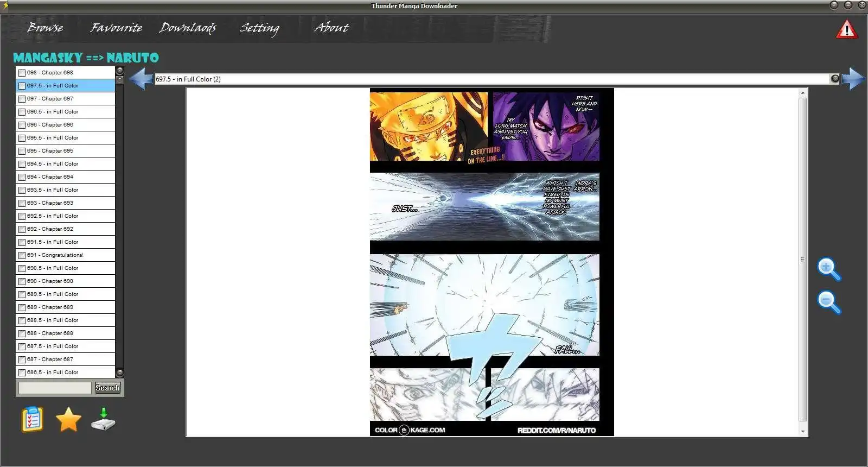
Task: Select row 688.5 - in Full Color
Action: point(66,320)
